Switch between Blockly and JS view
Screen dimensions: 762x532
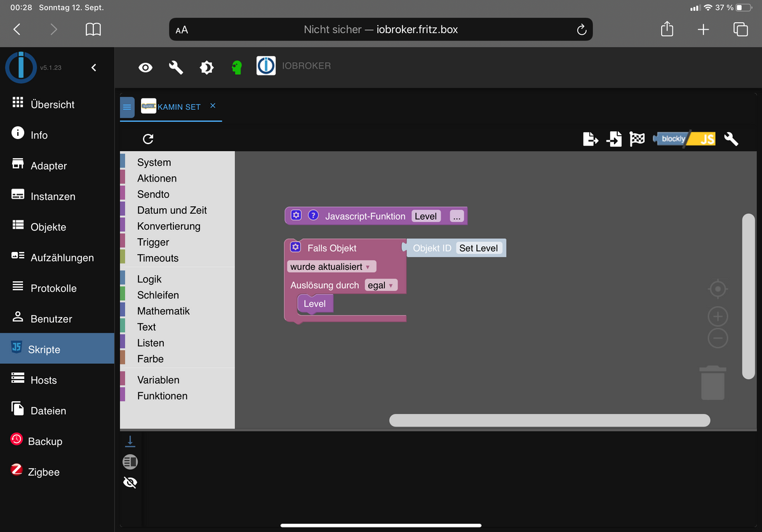pos(685,139)
